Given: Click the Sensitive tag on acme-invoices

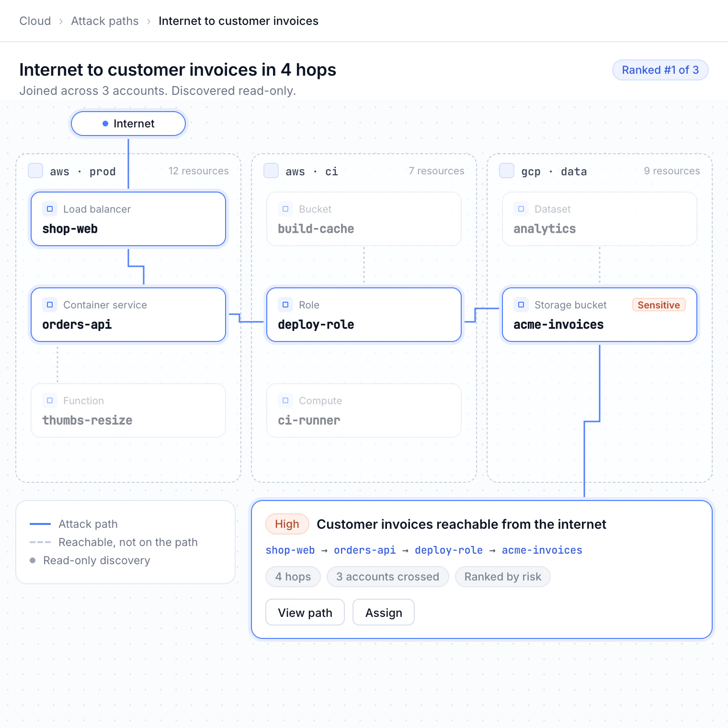Looking at the screenshot, I should 659,305.
